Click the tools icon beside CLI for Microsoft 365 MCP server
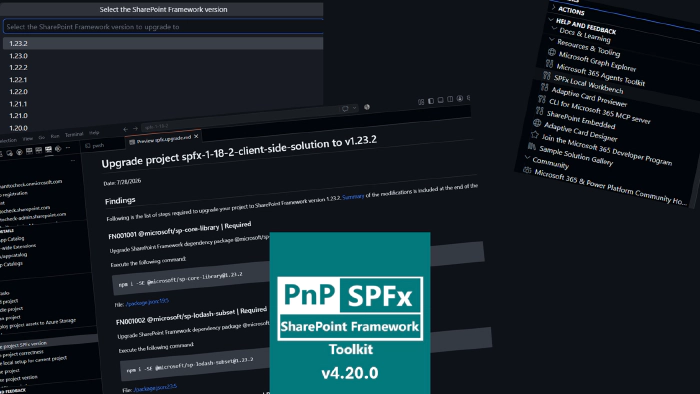700x394 pixels. 542,99
